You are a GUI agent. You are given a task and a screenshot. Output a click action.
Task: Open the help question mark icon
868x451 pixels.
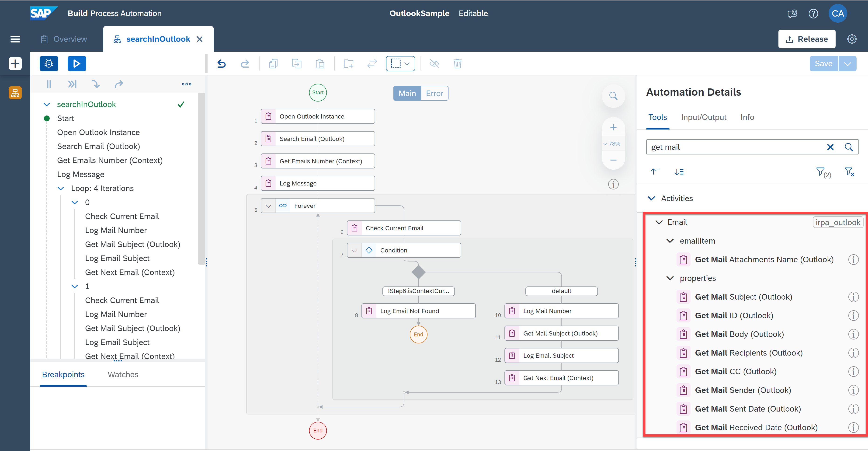(813, 14)
